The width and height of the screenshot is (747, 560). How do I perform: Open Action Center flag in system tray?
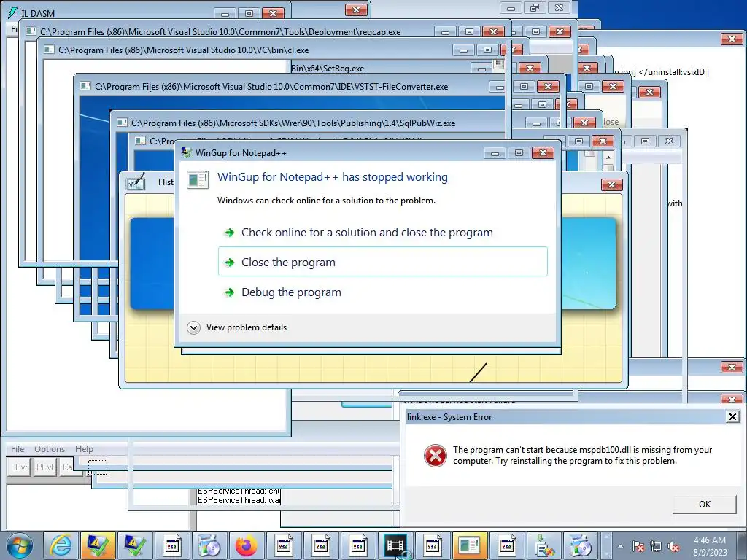pos(638,546)
